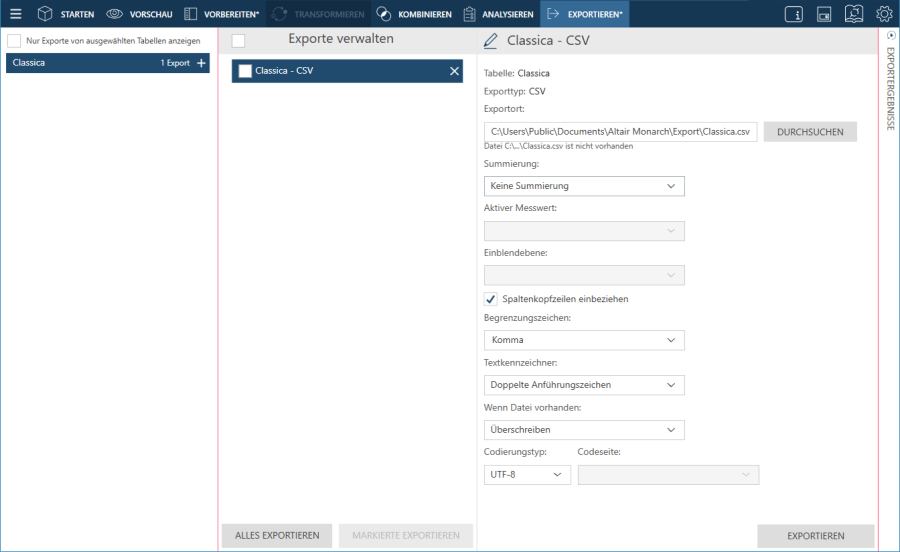
Task: Click the book with refresh arrows icon
Action: click(853, 14)
